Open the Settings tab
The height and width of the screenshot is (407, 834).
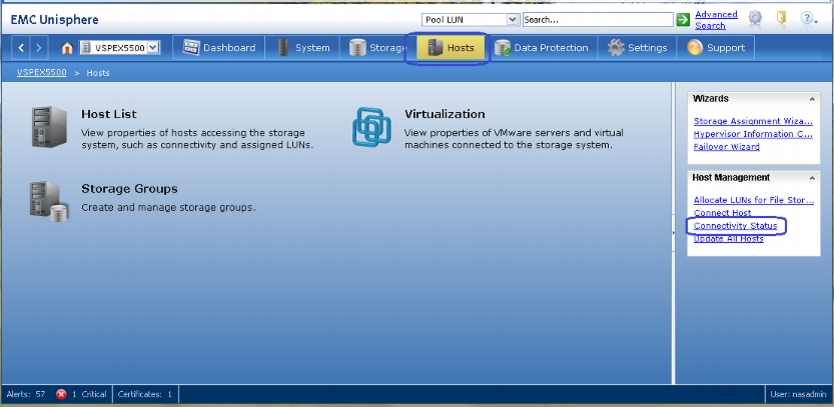pyautogui.click(x=637, y=48)
